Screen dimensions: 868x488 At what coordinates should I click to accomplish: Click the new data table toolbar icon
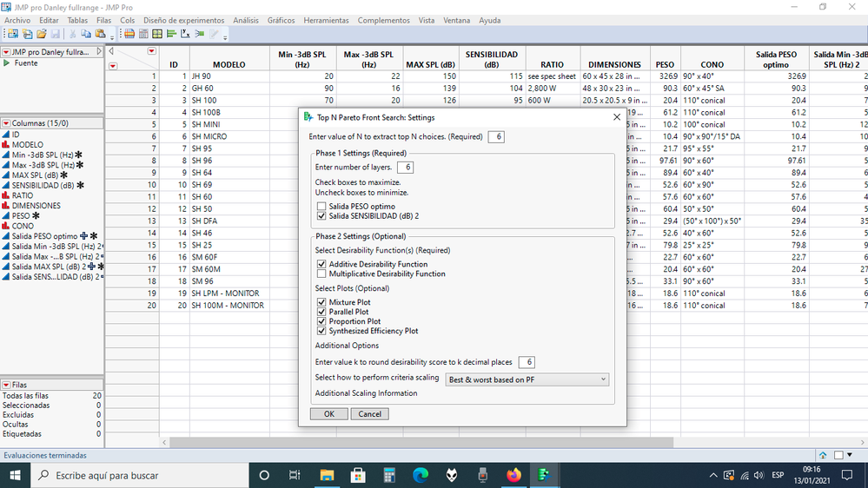13,34
